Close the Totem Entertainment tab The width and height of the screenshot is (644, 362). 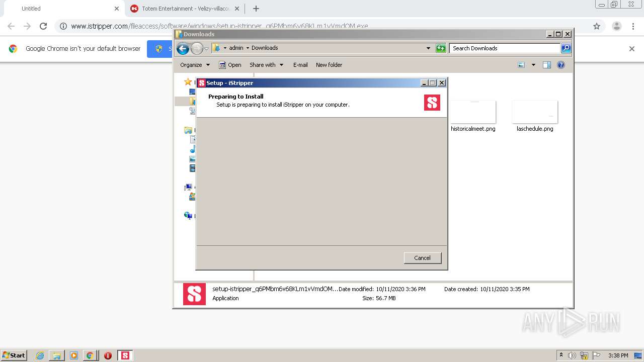pyautogui.click(x=237, y=9)
